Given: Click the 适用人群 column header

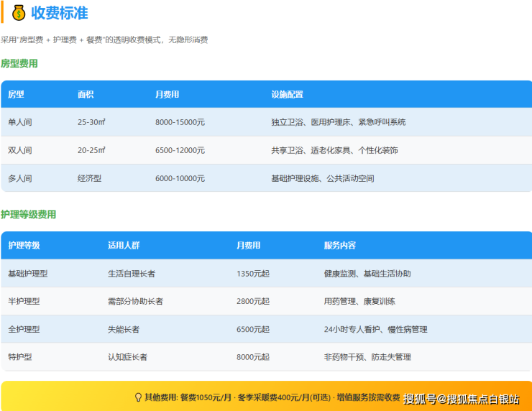Looking at the screenshot, I should tap(124, 245).
